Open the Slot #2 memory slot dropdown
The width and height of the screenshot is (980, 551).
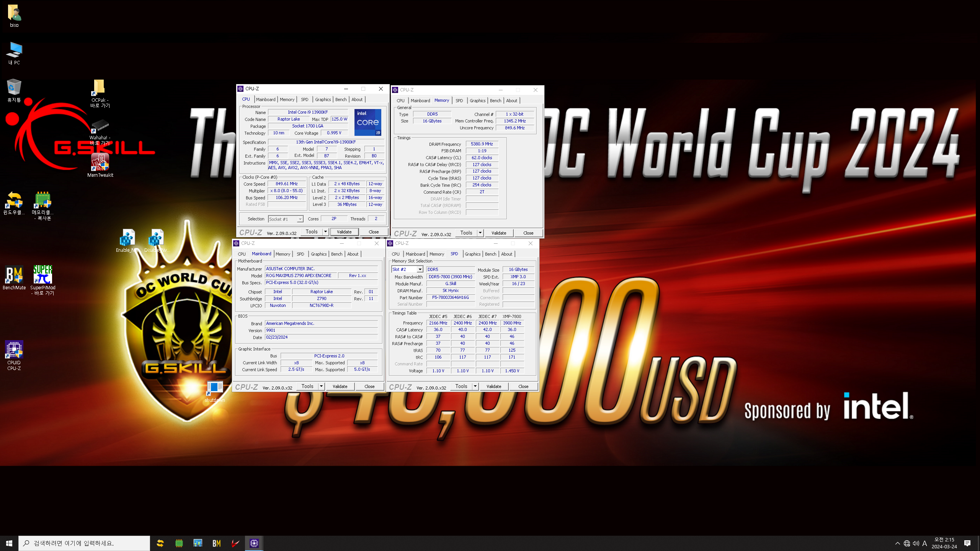tap(407, 269)
